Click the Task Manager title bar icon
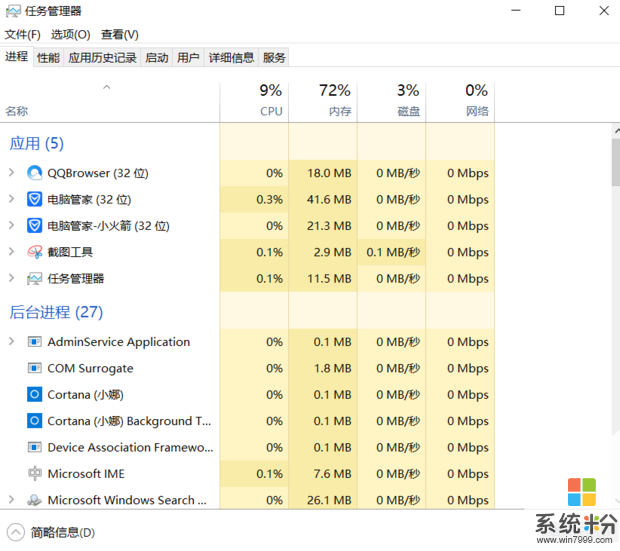 [x=13, y=11]
